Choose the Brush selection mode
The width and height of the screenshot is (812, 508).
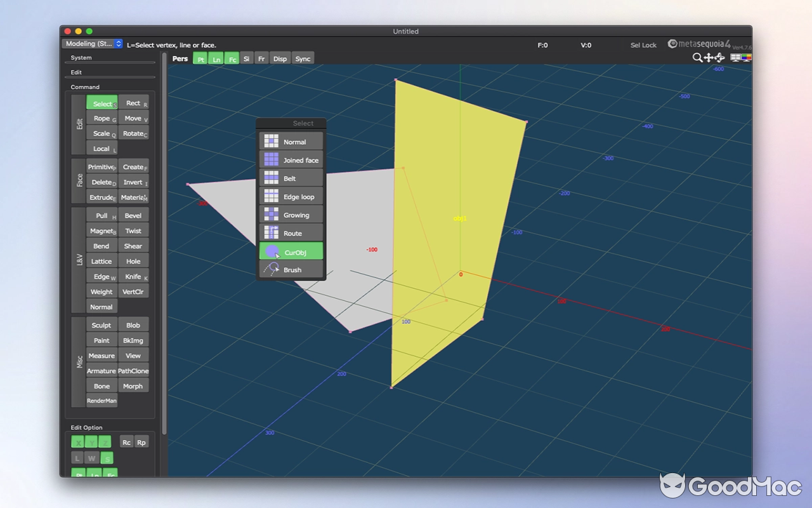(291, 269)
